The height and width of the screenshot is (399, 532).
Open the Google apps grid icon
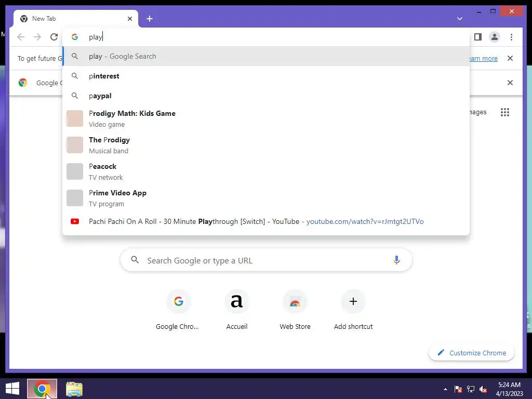pos(505,112)
